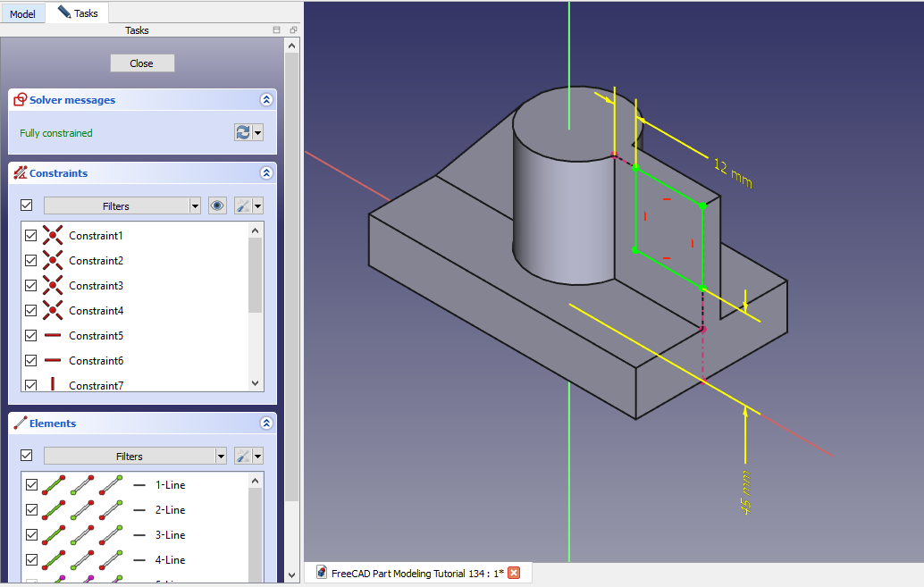Switch to the Model tab

[x=22, y=13]
